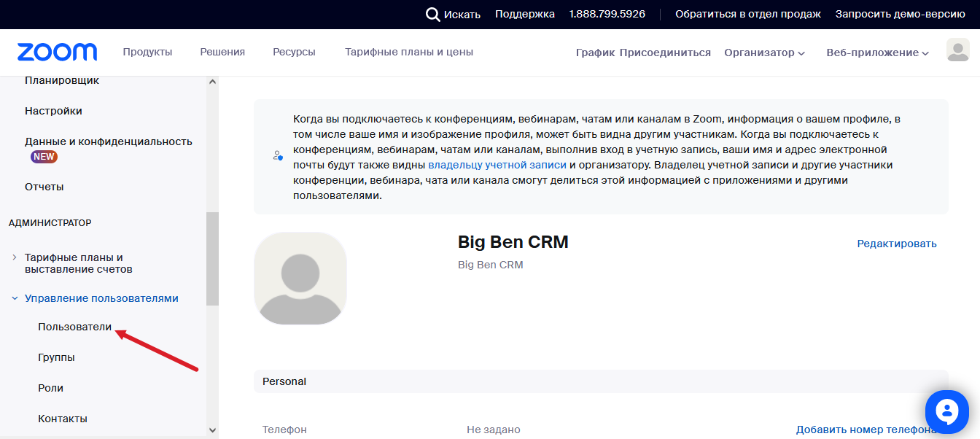Open Группы in the sidebar
Image resolution: width=980 pixels, height=439 pixels.
tap(56, 357)
